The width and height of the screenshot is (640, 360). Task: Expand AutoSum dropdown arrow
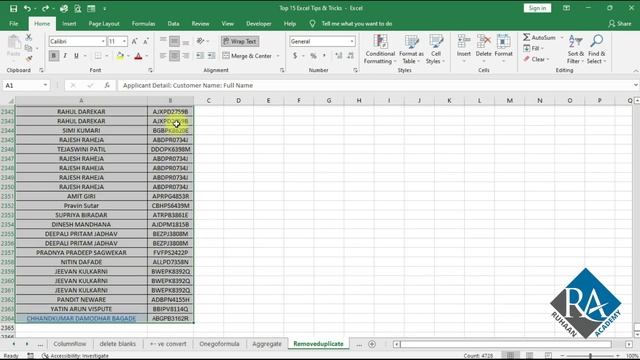(x=562, y=38)
